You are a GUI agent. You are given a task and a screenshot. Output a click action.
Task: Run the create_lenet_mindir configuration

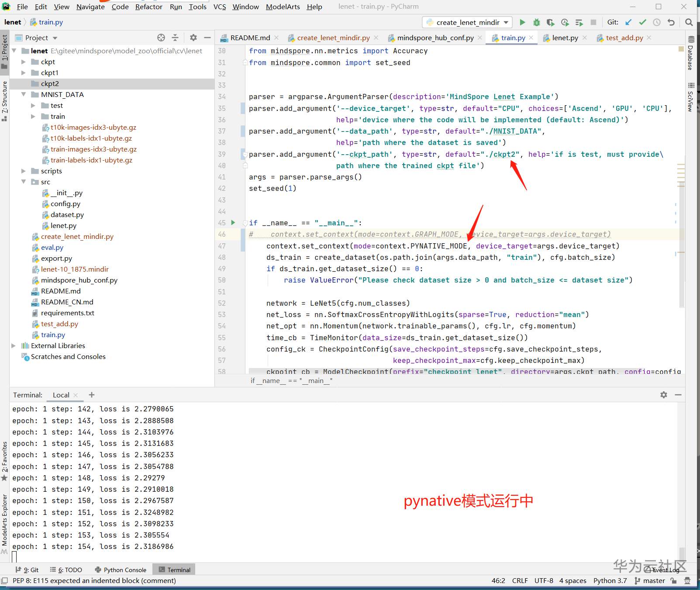click(x=522, y=22)
